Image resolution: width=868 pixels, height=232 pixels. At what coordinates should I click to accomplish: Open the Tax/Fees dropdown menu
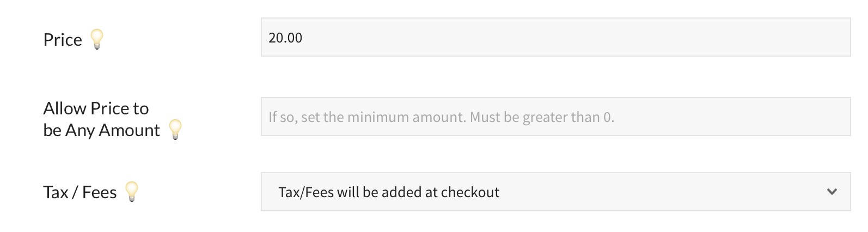[555, 192]
